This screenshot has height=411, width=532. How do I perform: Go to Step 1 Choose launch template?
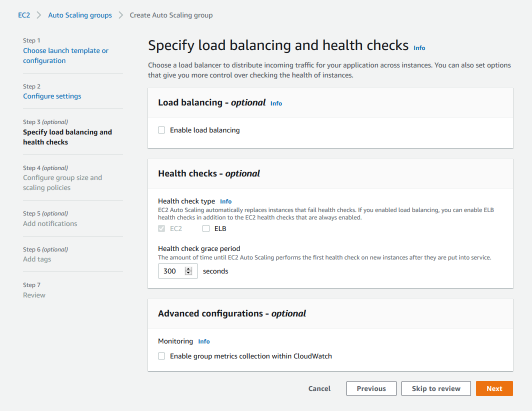(66, 55)
